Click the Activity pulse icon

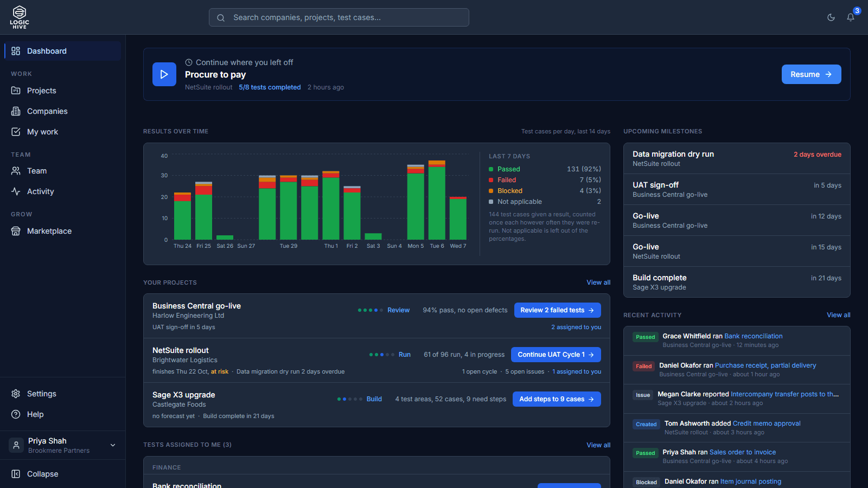click(x=16, y=191)
